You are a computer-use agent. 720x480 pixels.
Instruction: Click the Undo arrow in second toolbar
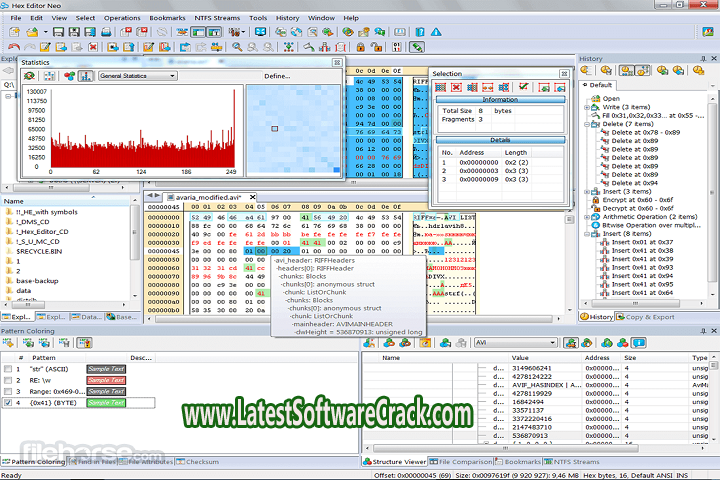(13, 47)
